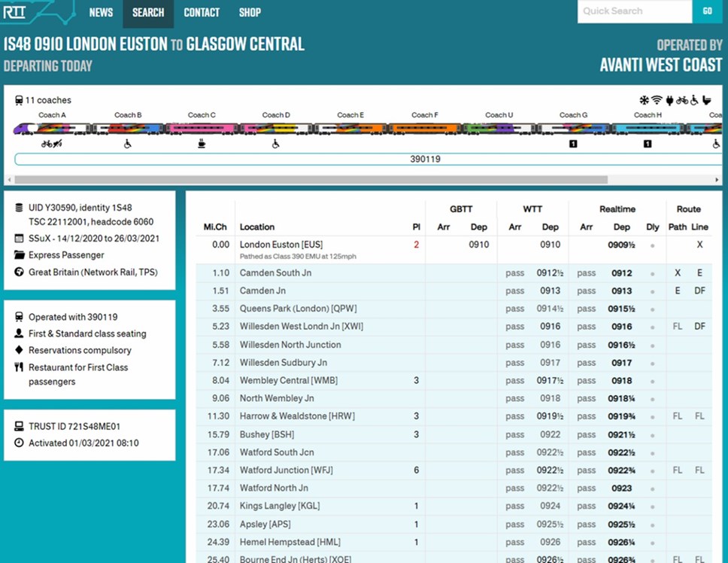Click the orange Coach F carriage image
728x563 pixels.
(425, 129)
